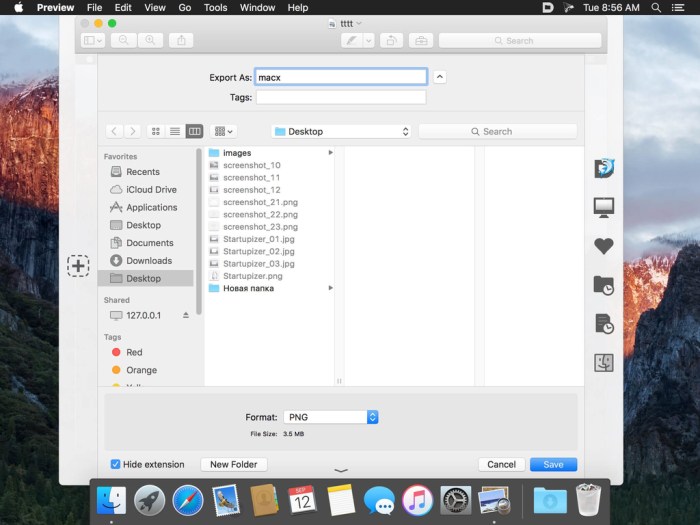Screen dimensions: 700x525
Task: Open the Desktop location dropdown
Action: pyautogui.click(x=341, y=131)
